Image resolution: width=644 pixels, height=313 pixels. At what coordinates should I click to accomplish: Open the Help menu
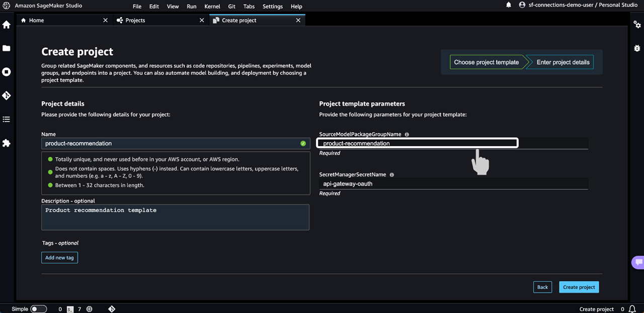pos(296,7)
